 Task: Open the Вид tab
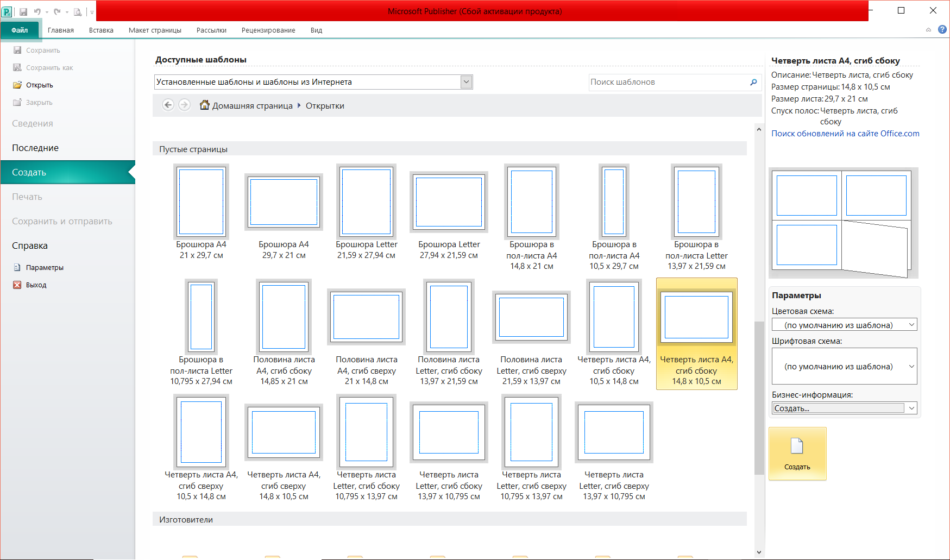[316, 30]
